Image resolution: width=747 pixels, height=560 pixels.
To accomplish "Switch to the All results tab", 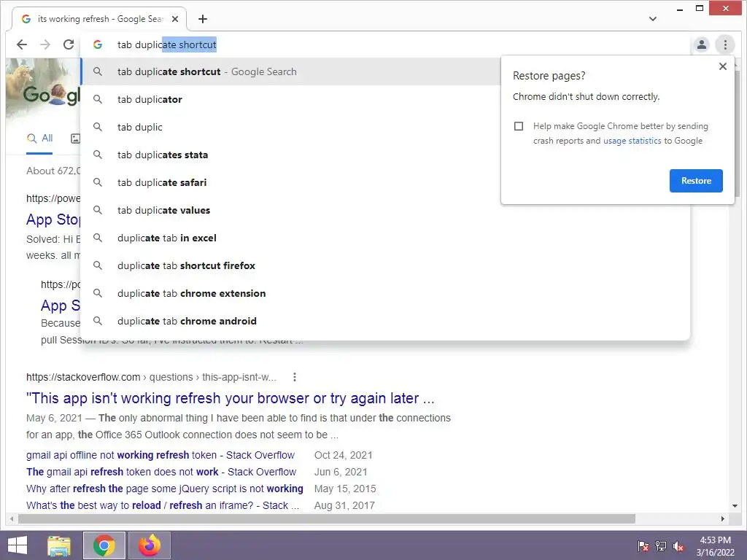I will click(39, 139).
